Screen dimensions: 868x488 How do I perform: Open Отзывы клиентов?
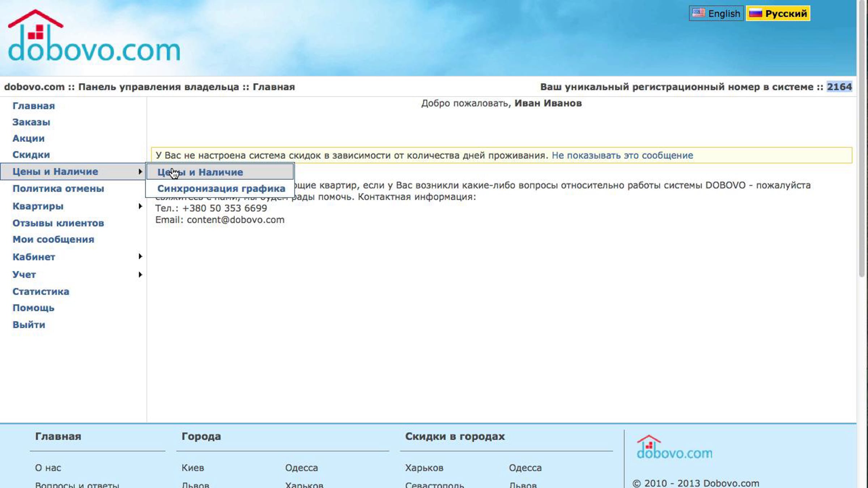point(58,223)
